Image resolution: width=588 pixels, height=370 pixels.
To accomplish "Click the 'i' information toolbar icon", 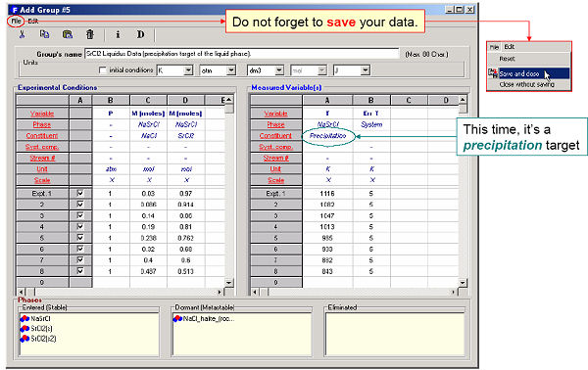I will [118, 34].
